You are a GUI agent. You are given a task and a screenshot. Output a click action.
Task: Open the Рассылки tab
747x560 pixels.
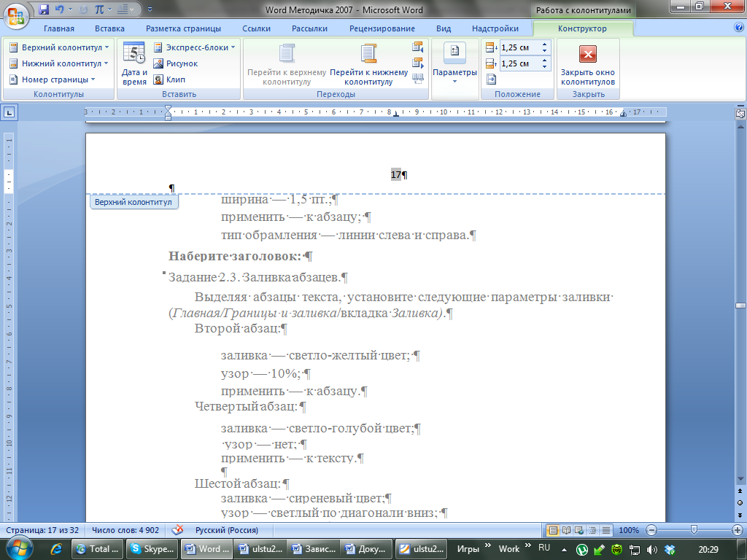pos(309,28)
